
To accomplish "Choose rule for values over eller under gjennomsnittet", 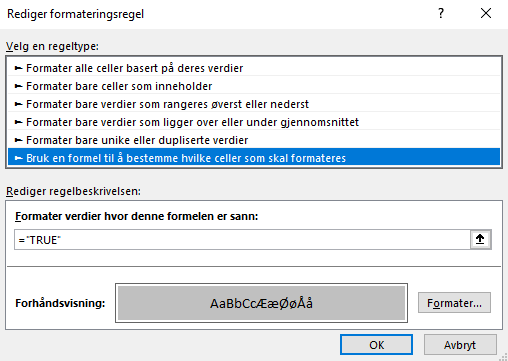I will pos(254,122).
